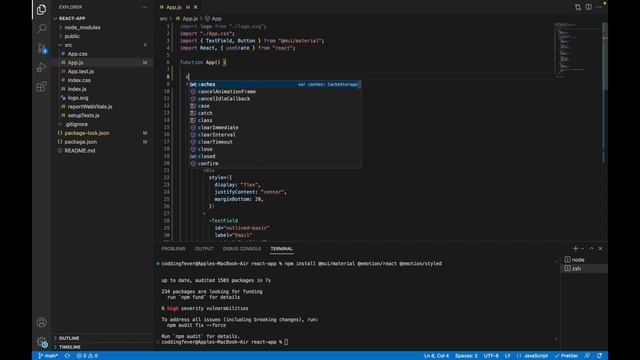The image size is (640, 360).
Task: Click the Prettier status bar item
Action: coord(566,356)
